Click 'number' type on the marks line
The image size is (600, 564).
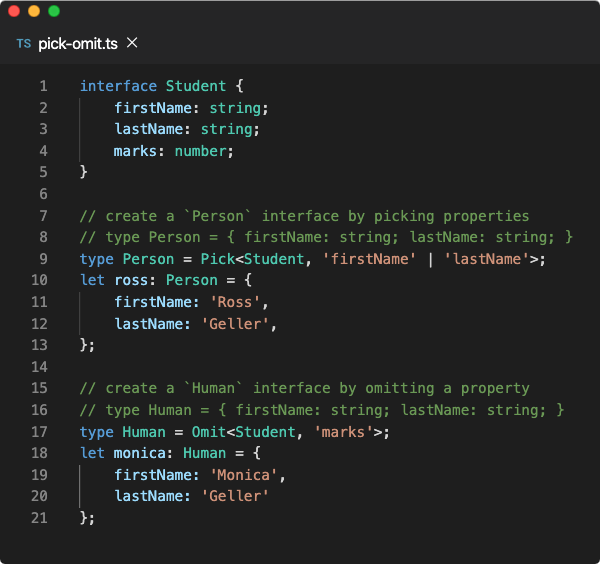pos(201,151)
